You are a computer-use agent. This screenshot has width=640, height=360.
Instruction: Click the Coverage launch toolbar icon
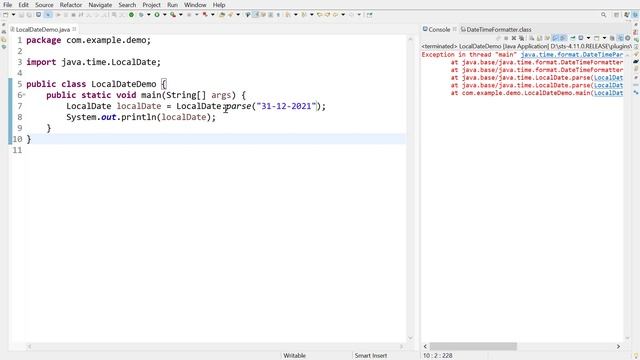[173, 15]
